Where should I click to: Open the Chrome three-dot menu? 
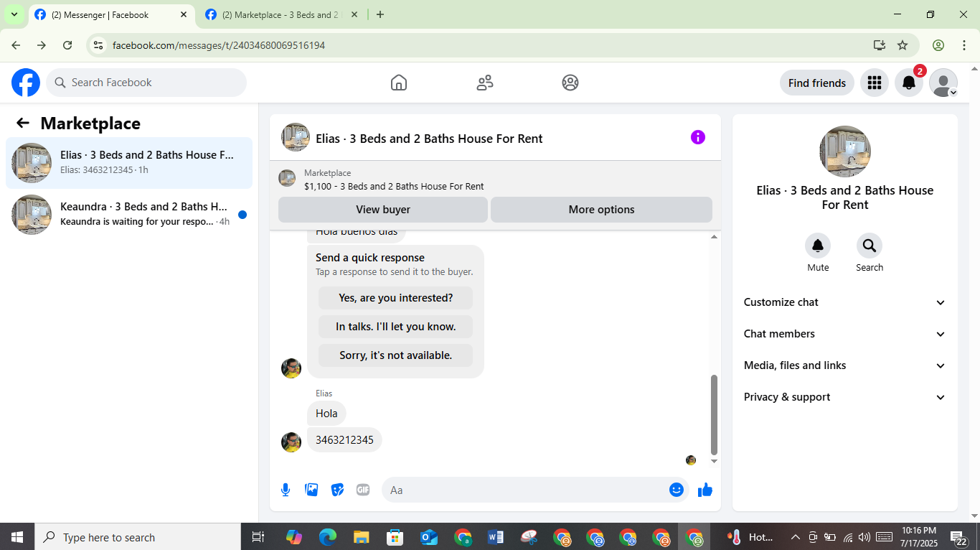point(964,45)
